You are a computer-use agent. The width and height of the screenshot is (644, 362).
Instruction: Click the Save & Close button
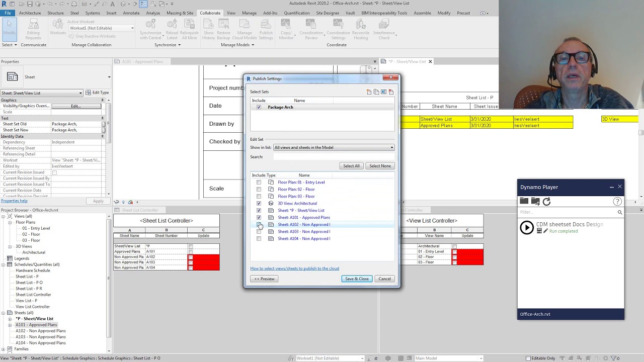tap(357, 279)
